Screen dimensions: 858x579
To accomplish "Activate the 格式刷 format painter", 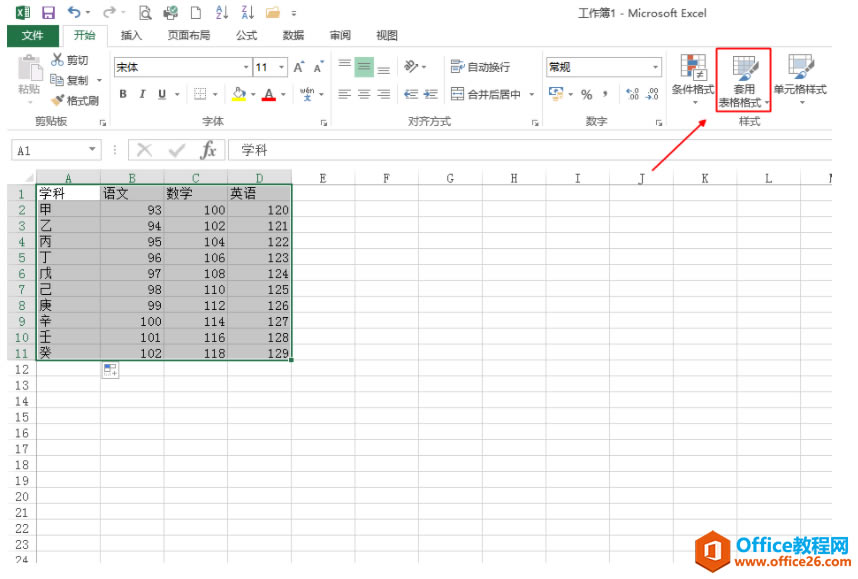I will [x=75, y=101].
